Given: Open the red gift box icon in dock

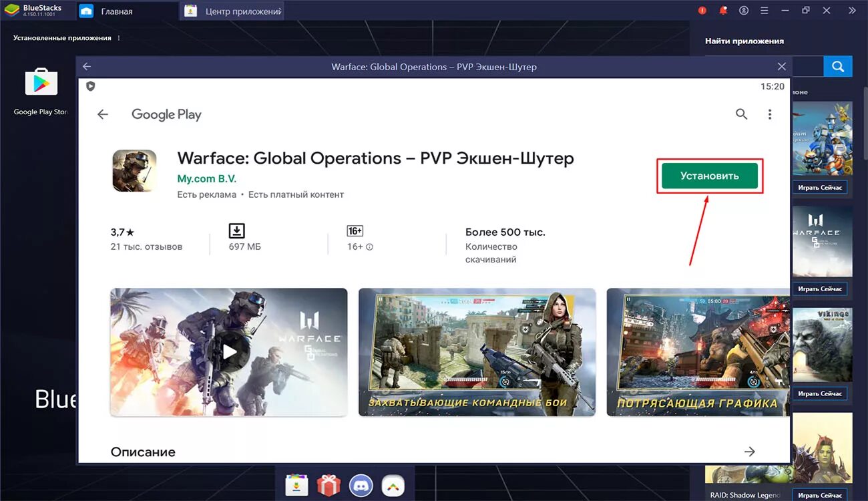Looking at the screenshot, I should (329, 485).
